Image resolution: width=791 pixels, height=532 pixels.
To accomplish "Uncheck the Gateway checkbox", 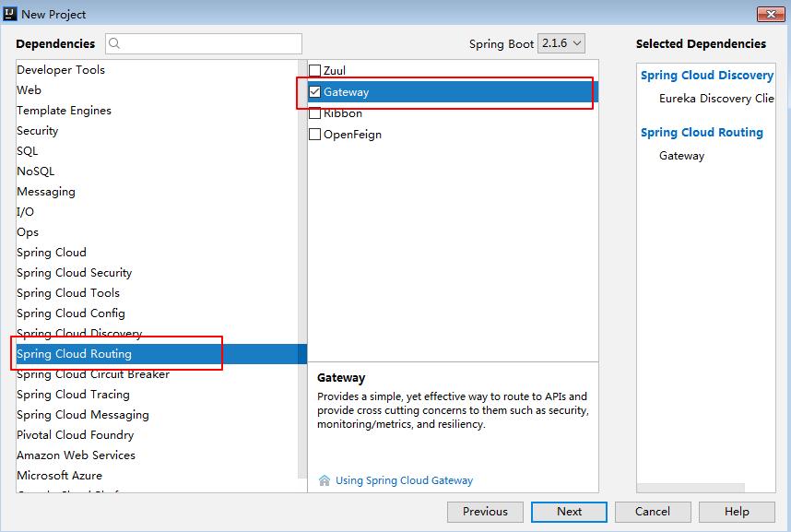I will tap(314, 92).
